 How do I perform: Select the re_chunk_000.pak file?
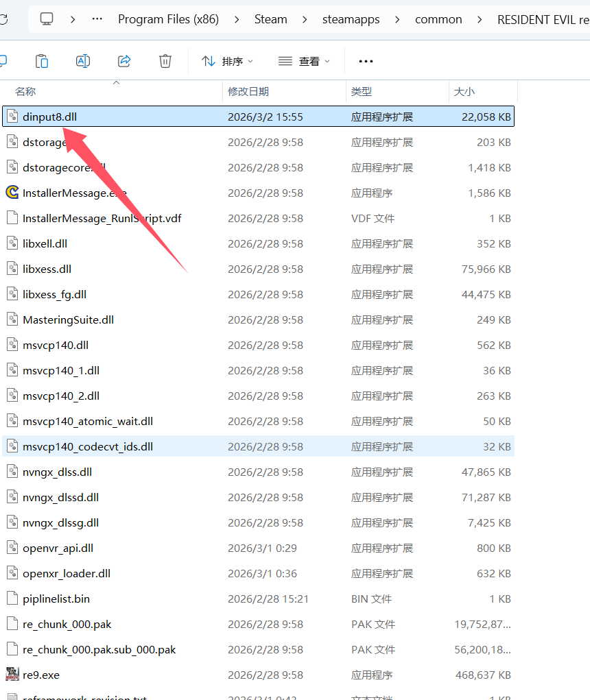(67, 624)
